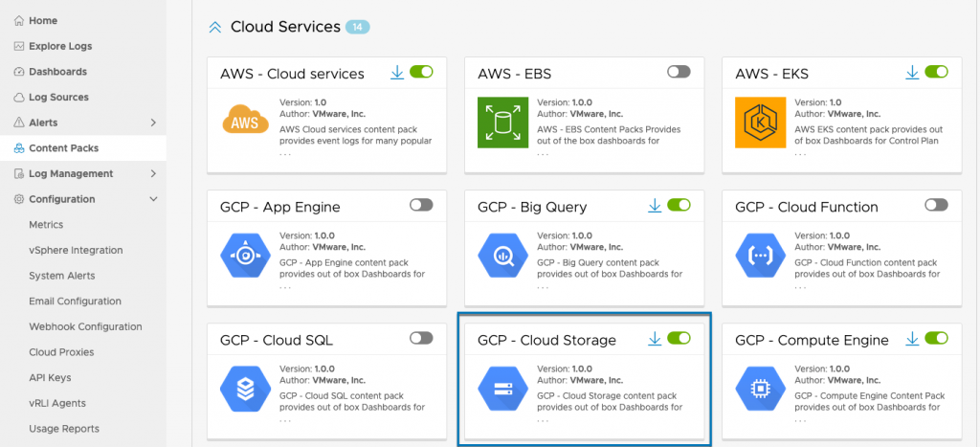Open the vSphere Integration settings link
The height and width of the screenshot is (447, 980).
(76, 250)
